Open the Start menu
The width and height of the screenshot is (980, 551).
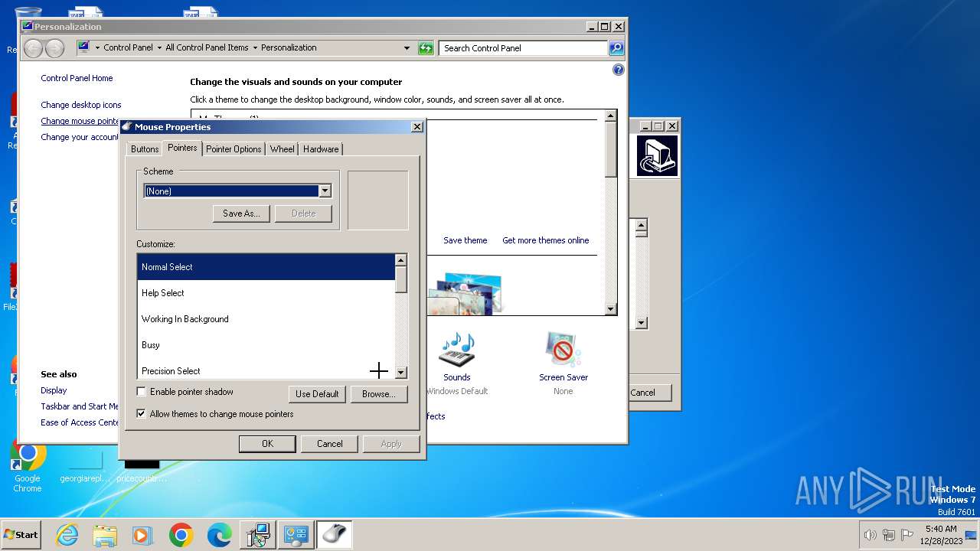(21, 535)
